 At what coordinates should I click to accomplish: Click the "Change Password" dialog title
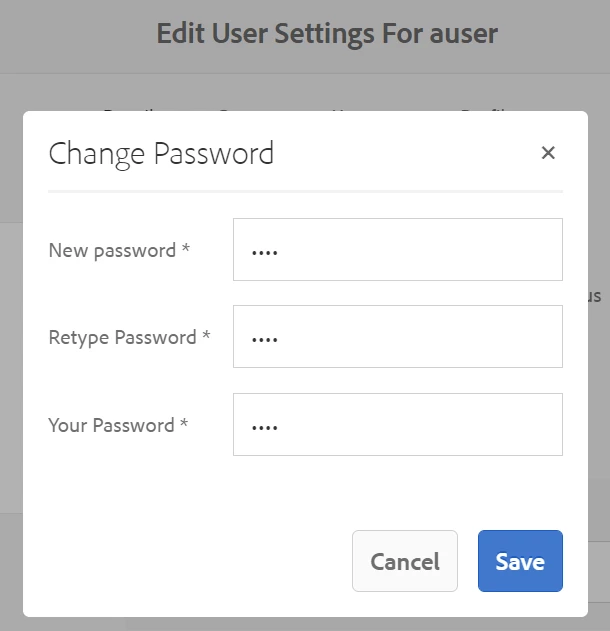161,154
